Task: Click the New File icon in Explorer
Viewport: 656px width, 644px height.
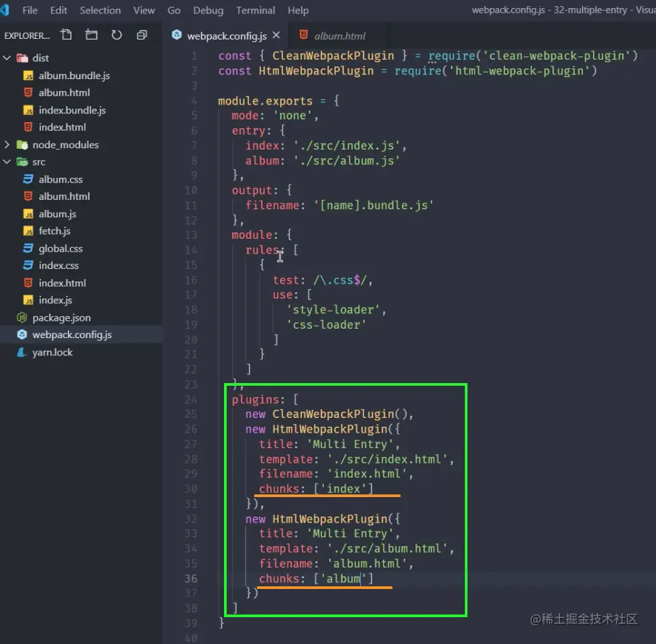Action: 66,35
